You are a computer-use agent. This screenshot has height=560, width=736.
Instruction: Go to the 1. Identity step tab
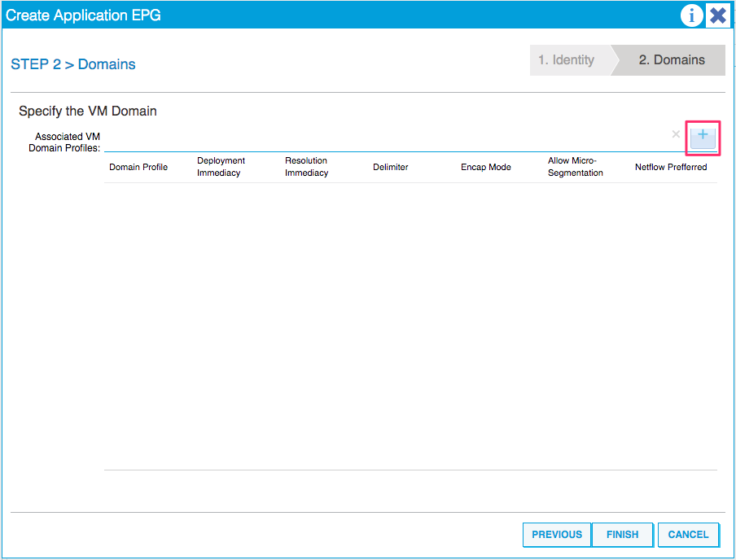(x=571, y=60)
